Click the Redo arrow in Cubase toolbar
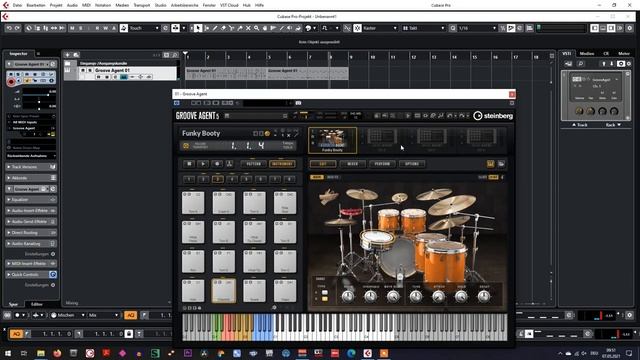Image resolution: width=640 pixels, height=360 pixels. pos(17,28)
